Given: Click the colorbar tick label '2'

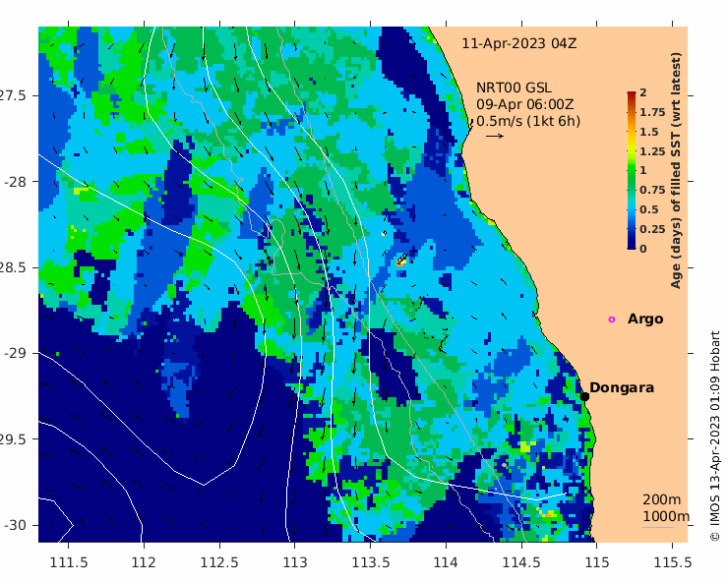Looking at the screenshot, I should click(x=643, y=92).
